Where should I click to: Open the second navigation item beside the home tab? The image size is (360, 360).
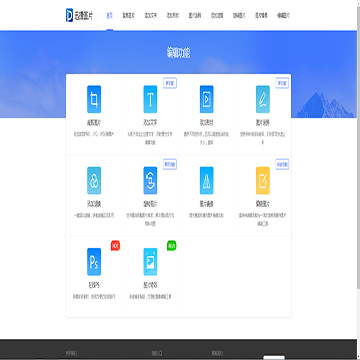point(129,16)
